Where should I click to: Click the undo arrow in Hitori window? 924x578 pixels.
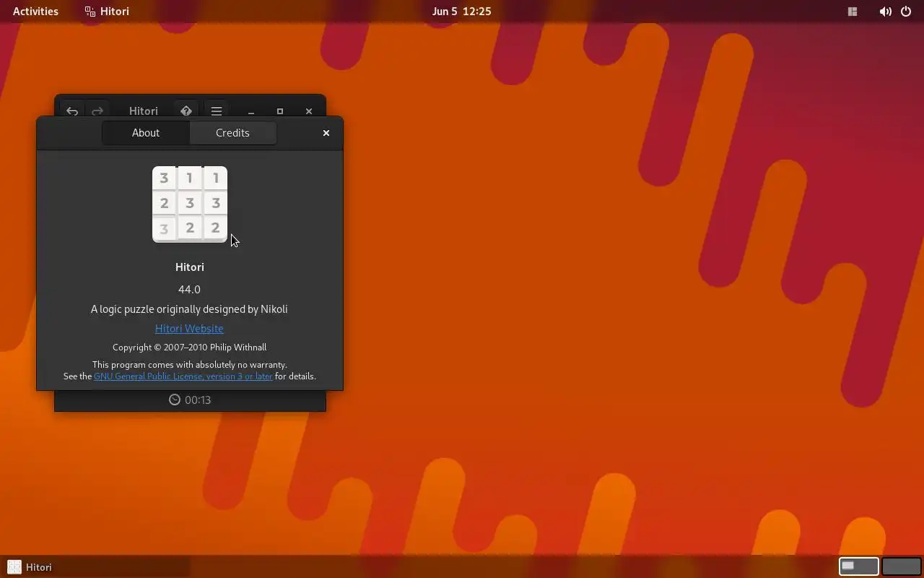[72, 111]
